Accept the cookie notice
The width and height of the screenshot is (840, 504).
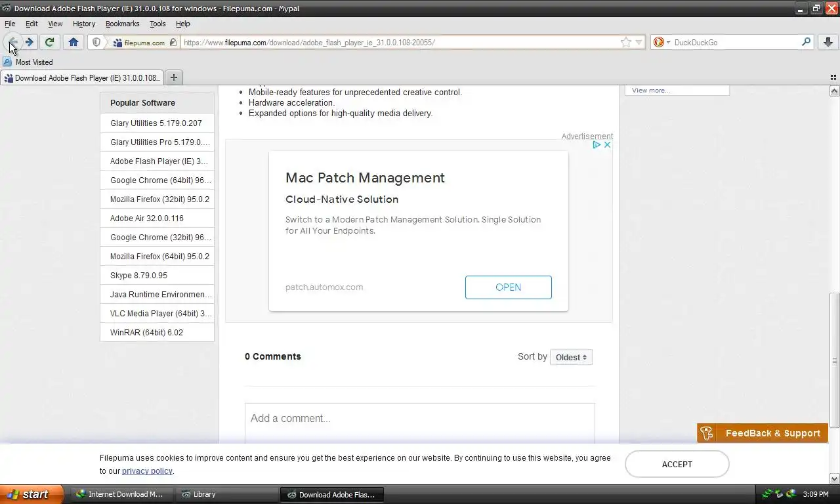(677, 464)
